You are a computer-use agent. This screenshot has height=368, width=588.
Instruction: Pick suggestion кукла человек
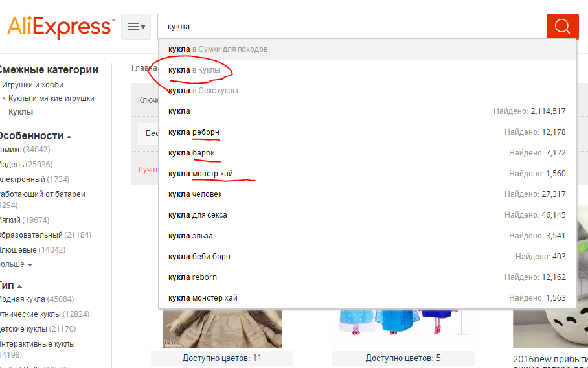(x=367, y=194)
